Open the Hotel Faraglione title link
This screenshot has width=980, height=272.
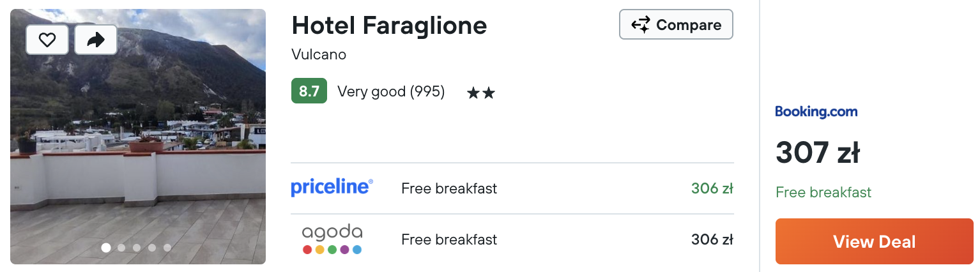point(389,25)
